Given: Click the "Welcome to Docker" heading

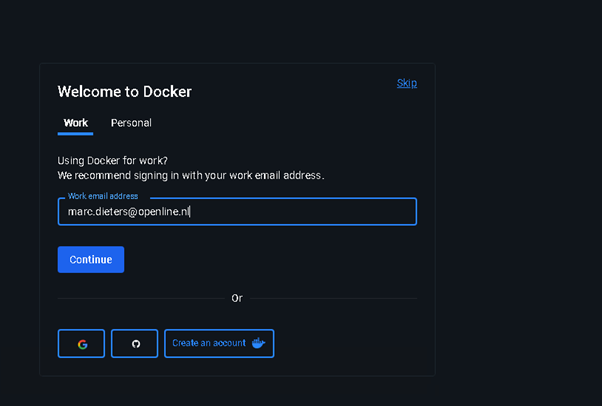Looking at the screenshot, I should click(124, 92).
